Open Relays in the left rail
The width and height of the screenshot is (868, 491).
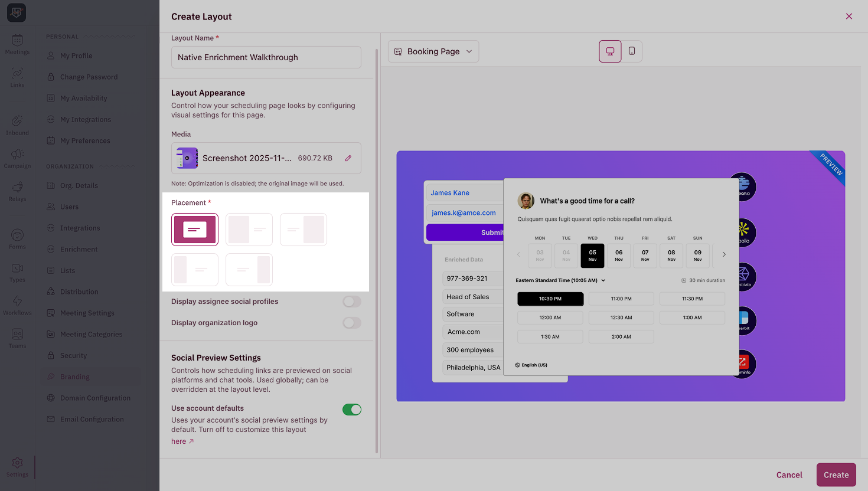click(17, 191)
